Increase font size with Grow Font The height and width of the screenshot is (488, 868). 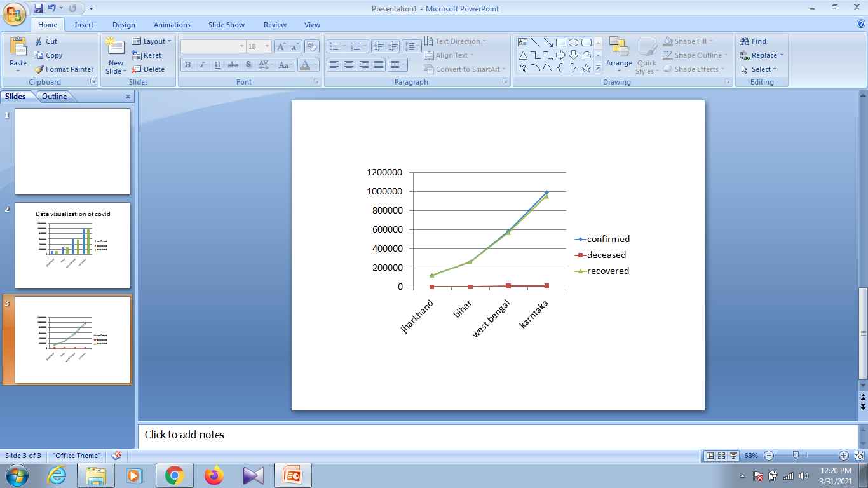click(x=280, y=46)
